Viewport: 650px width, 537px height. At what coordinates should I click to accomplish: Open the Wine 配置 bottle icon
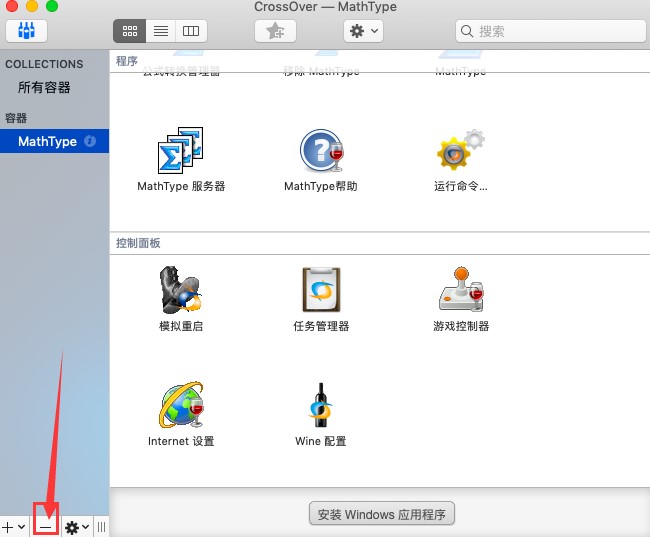[320, 405]
